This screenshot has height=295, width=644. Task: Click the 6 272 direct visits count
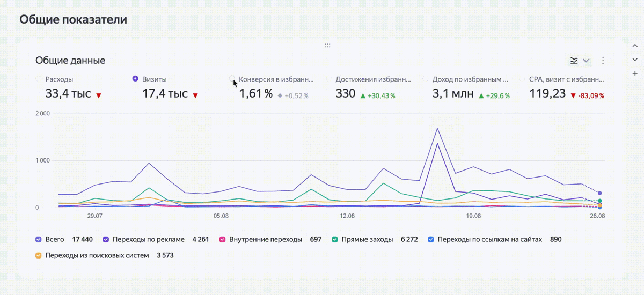click(x=409, y=239)
